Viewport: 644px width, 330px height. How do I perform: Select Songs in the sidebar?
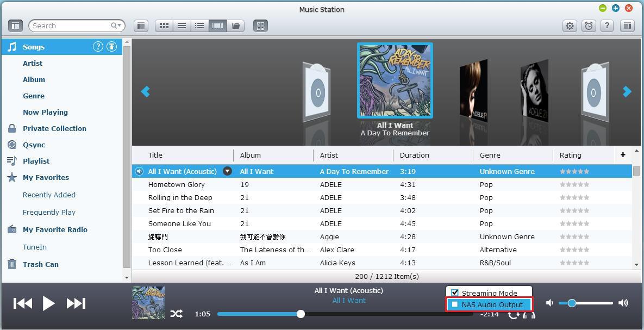(61, 47)
